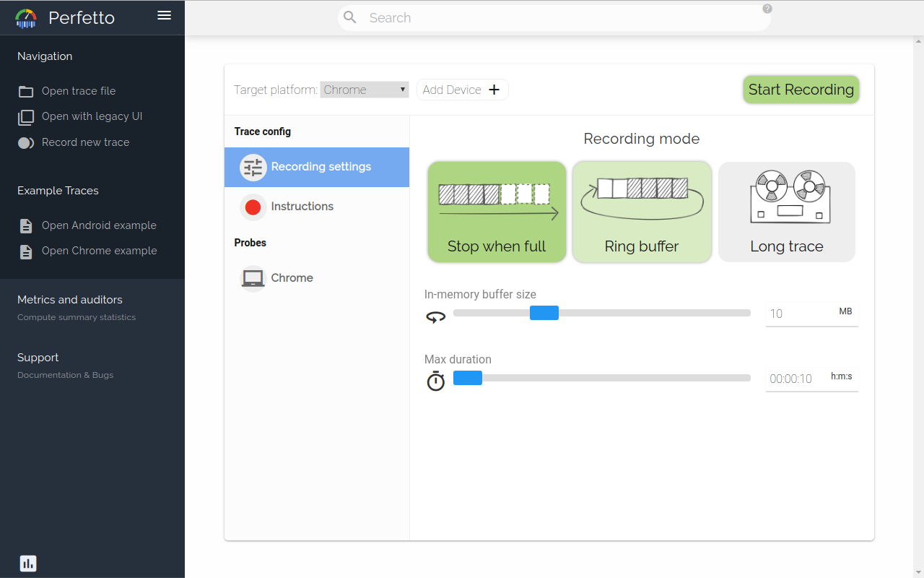
Task: Enable the Stop when full recording mode
Action: [497, 212]
